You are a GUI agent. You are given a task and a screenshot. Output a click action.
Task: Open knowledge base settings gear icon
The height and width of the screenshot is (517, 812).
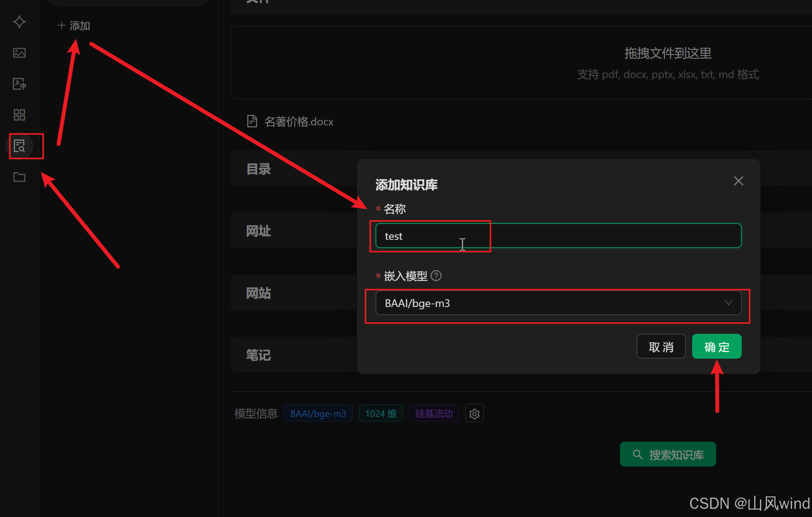474,414
